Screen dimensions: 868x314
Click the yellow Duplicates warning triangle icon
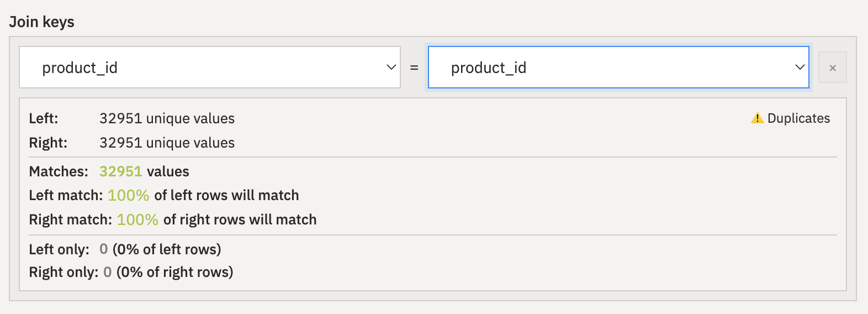pyautogui.click(x=757, y=118)
